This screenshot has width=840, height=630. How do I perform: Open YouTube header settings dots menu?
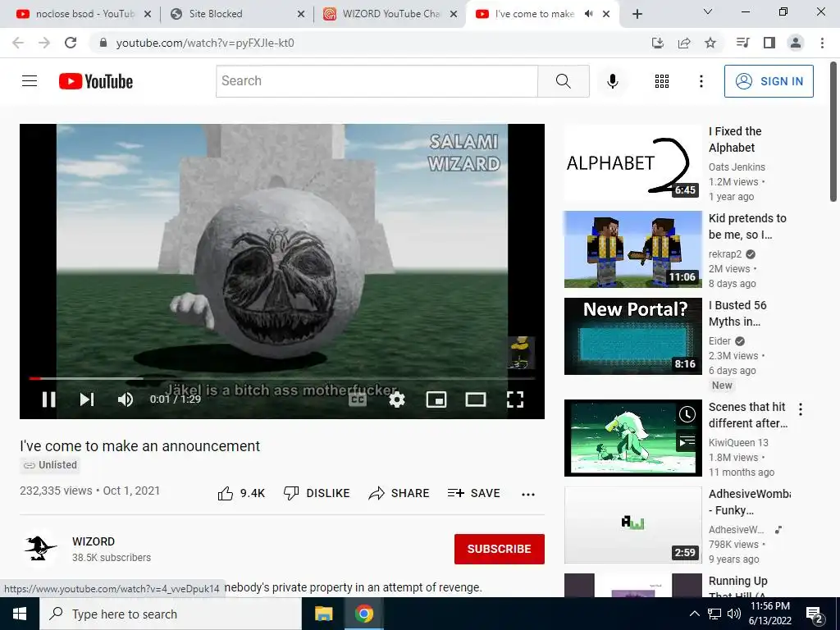click(x=701, y=81)
